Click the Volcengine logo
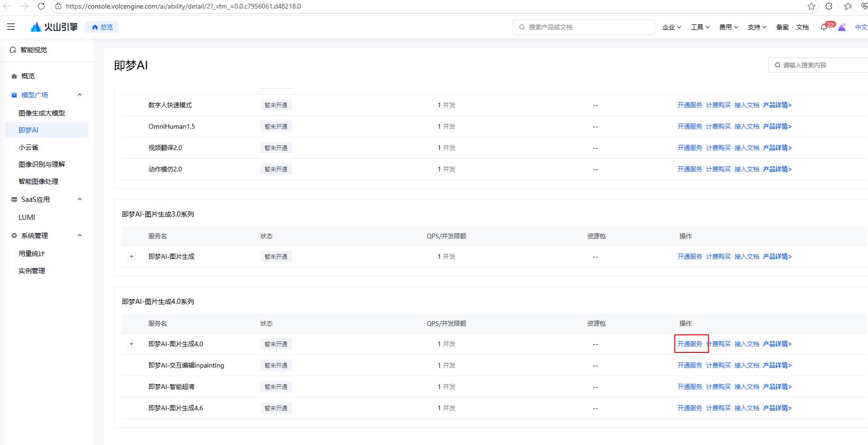 point(54,27)
